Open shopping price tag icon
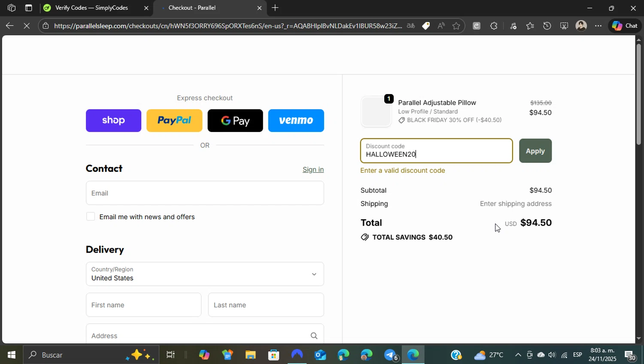 click(426, 26)
